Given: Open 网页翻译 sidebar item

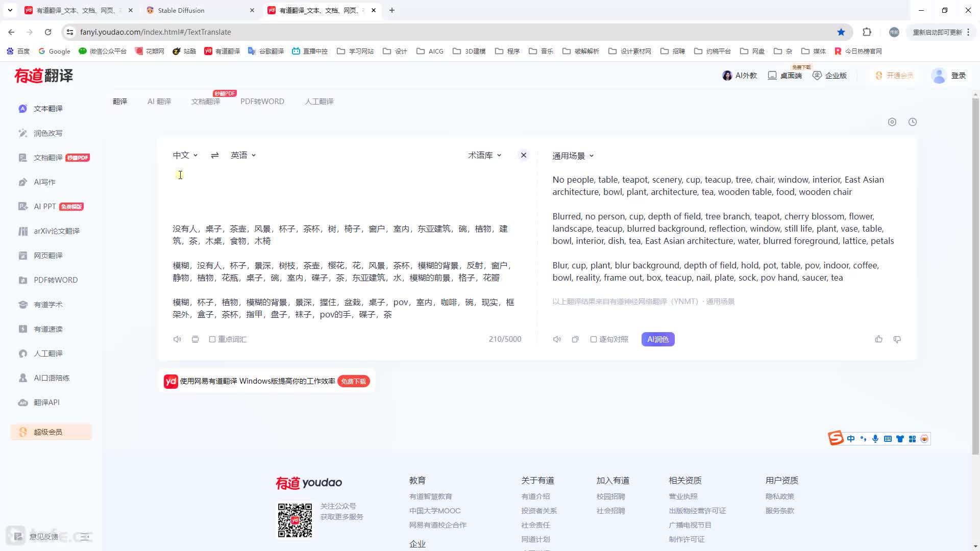Looking at the screenshot, I should pos(48,256).
